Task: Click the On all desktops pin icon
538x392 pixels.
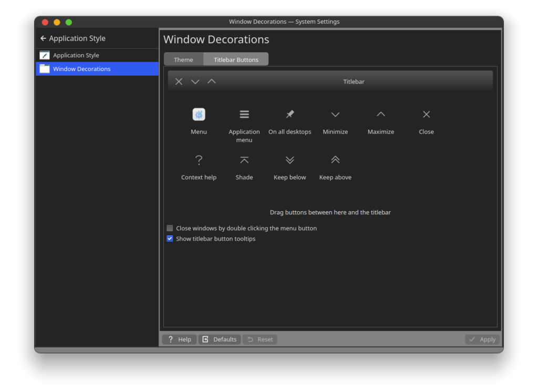Action: coord(290,114)
